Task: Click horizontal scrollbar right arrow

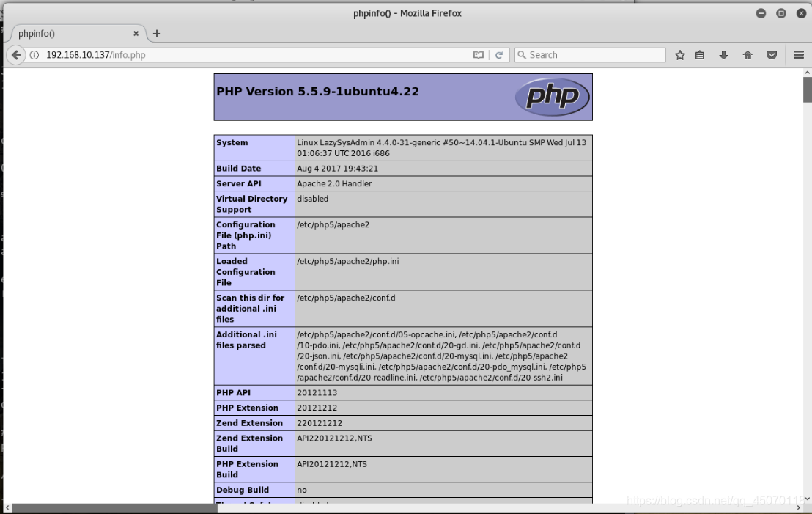Action: pos(798,508)
